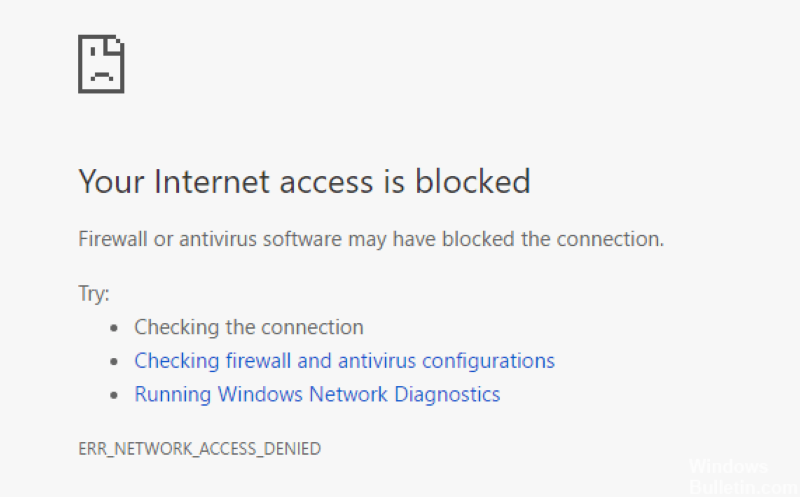Select the ERR_NETWORK_ACCESS_DENIED error code text

(199, 449)
